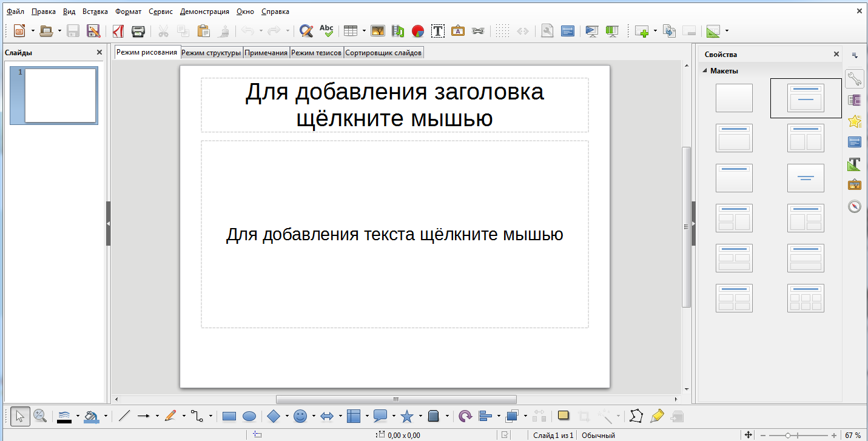Click Fit slide to window icon
The width and height of the screenshot is (868, 441).
coord(748,435)
